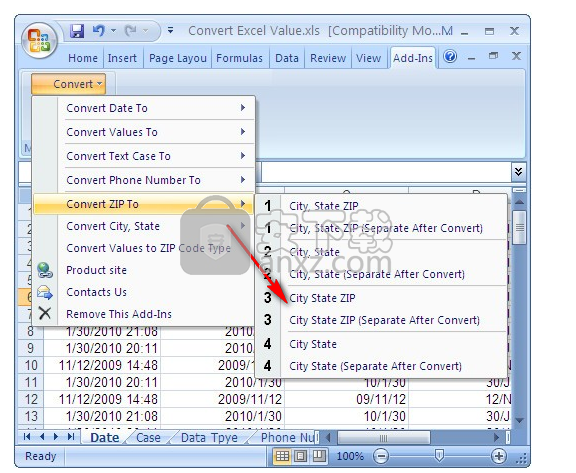Switch to Normal view icon

[x=282, y=456]
